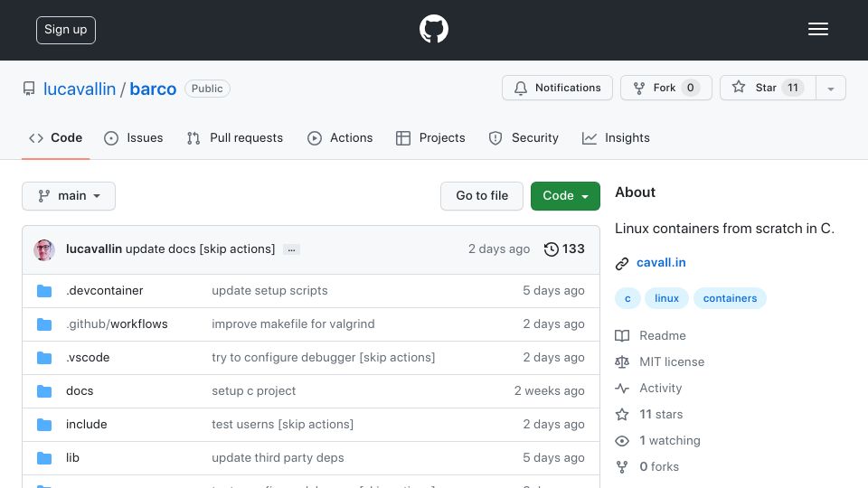This screenshot has height=488, width=868.
Task: Click the GitHub Octocat logo
Action: (433, 29)
